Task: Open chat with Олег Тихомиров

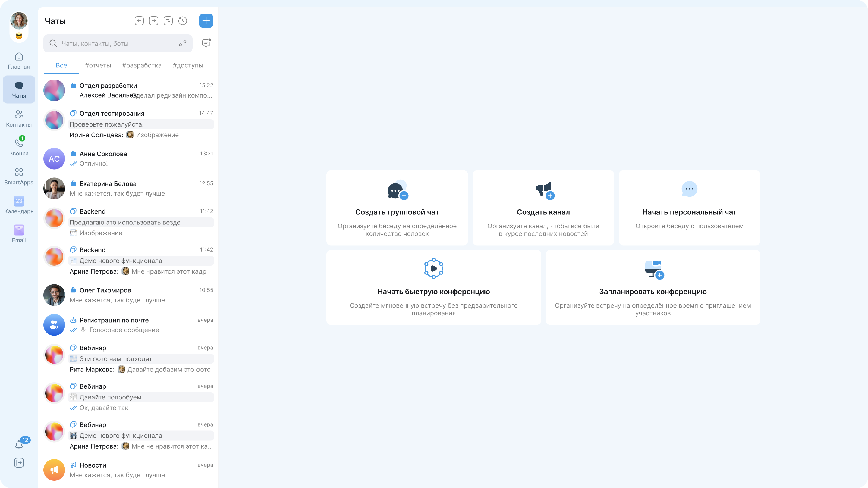Action: point(128,295)
